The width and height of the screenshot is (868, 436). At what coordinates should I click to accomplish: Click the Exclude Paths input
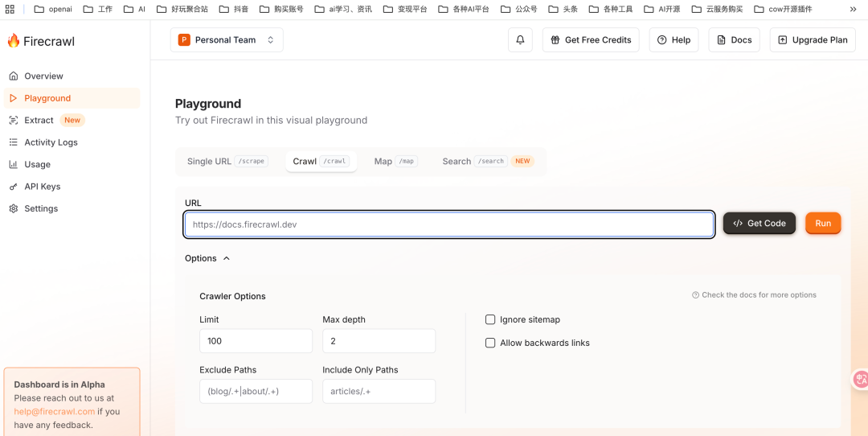(x=256, y=391)
